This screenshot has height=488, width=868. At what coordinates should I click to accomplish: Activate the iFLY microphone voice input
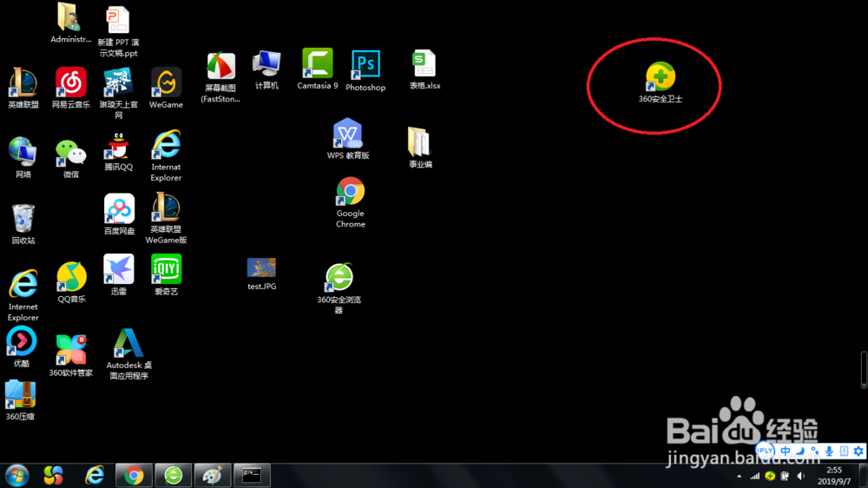pos(829,451)
